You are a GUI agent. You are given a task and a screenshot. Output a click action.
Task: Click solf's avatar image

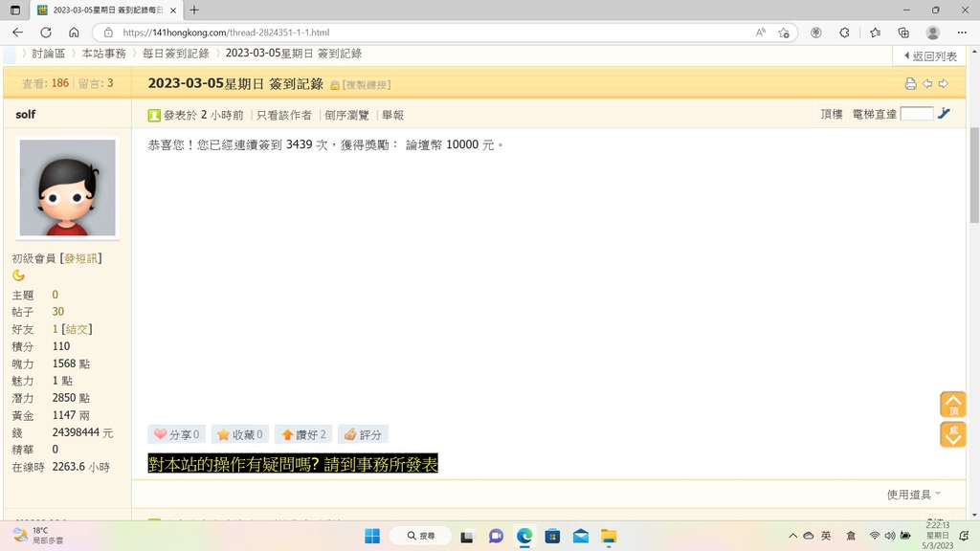coord(67,187)
